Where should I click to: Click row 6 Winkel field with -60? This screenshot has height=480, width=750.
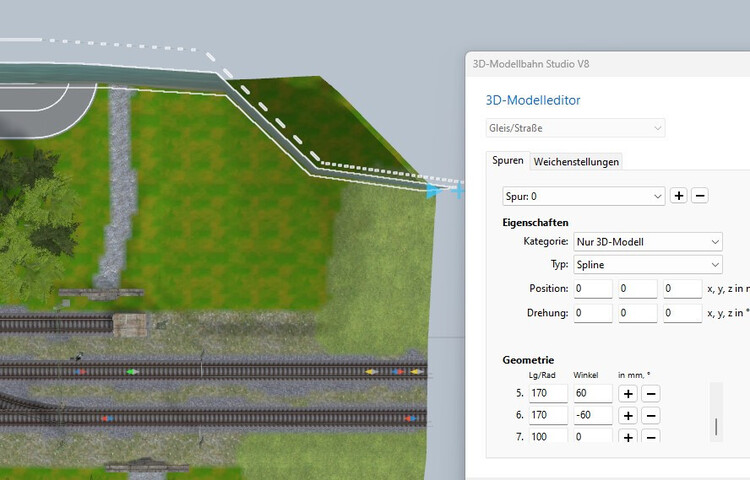point(593,415)
